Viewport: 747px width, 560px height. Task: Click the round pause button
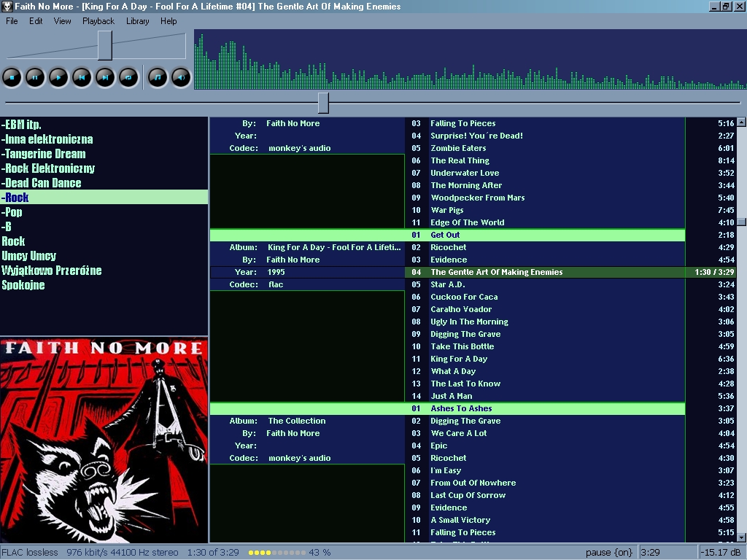click(x=35, y=77)
